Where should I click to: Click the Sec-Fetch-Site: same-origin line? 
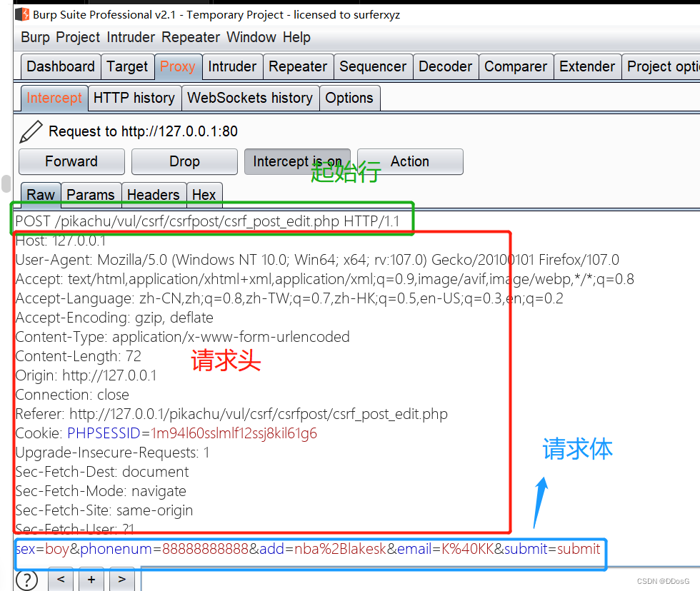click(x=104, y=510)
